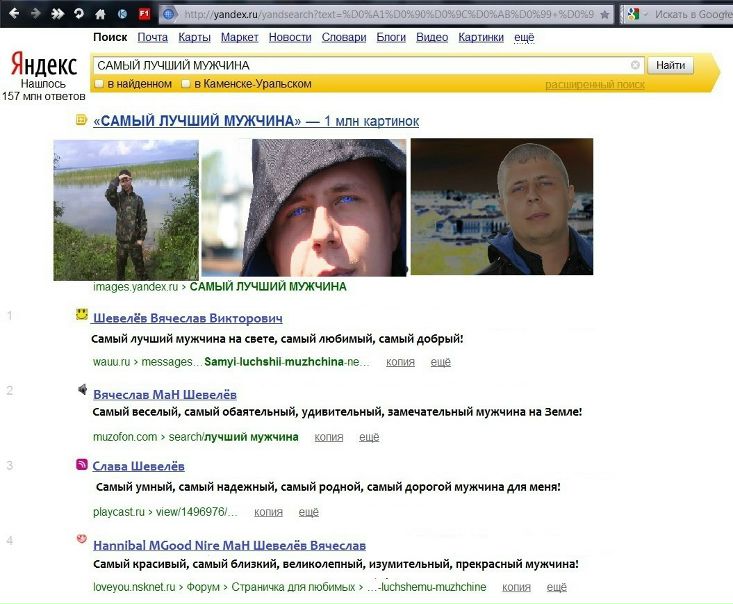Click the yellow smiley favicon for wauu.ru result

[82, 315]
